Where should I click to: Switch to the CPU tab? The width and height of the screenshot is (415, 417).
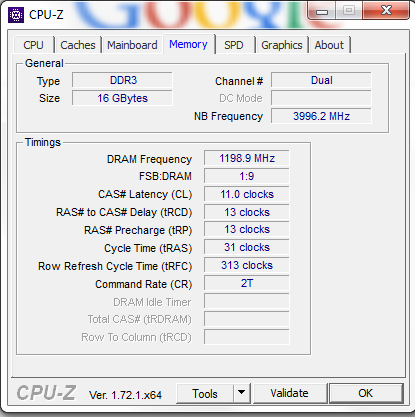33,45
